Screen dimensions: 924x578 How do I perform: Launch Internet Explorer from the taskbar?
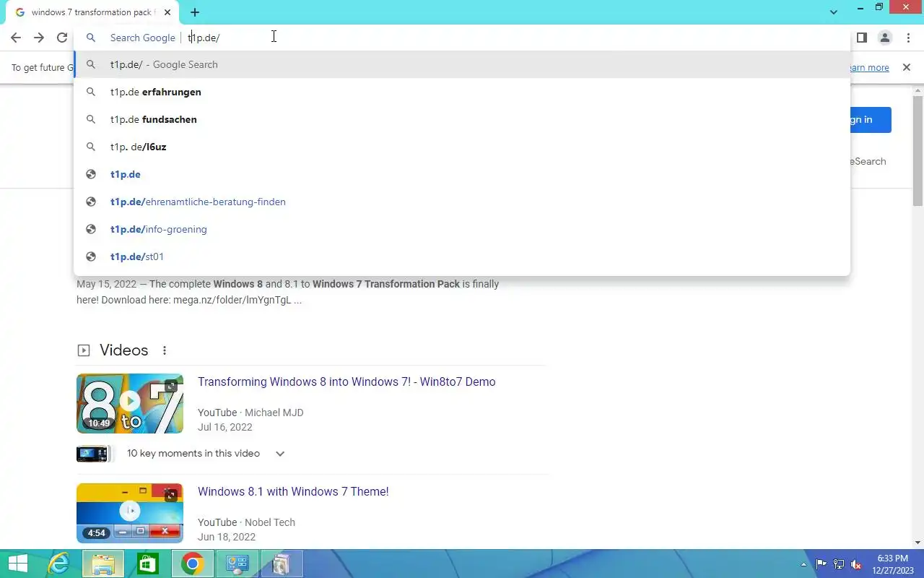pyautogui.click(x=59, y=564)
